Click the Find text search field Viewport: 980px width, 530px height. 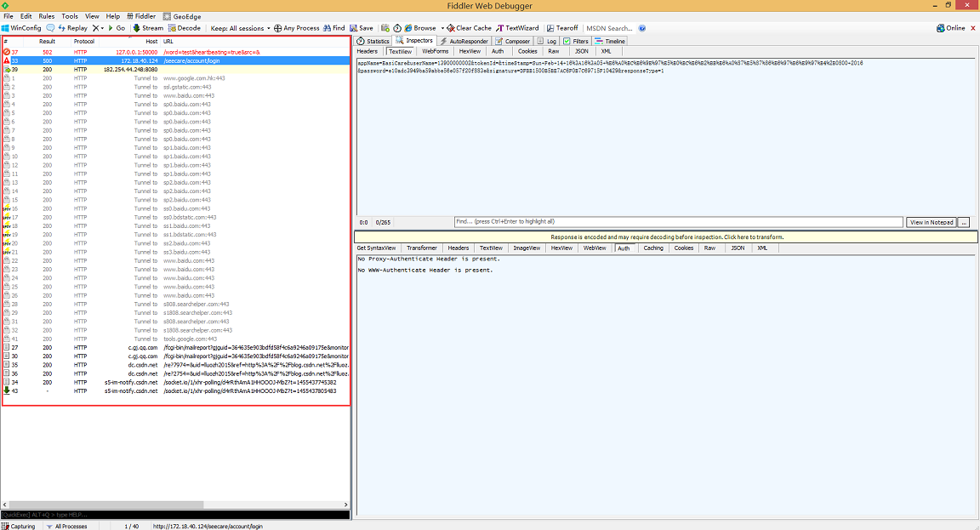[x=679, y=222]
